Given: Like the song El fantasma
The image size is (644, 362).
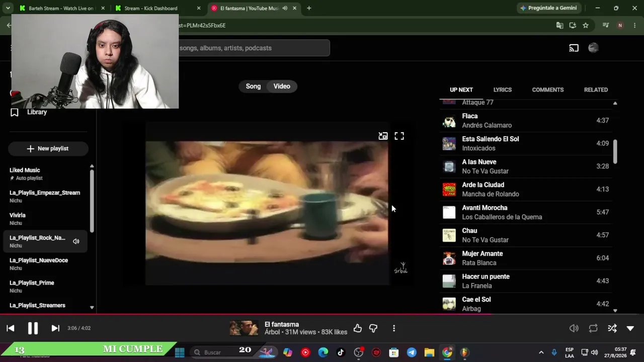Looking at the screenshot, I should [x=357, y=328].
